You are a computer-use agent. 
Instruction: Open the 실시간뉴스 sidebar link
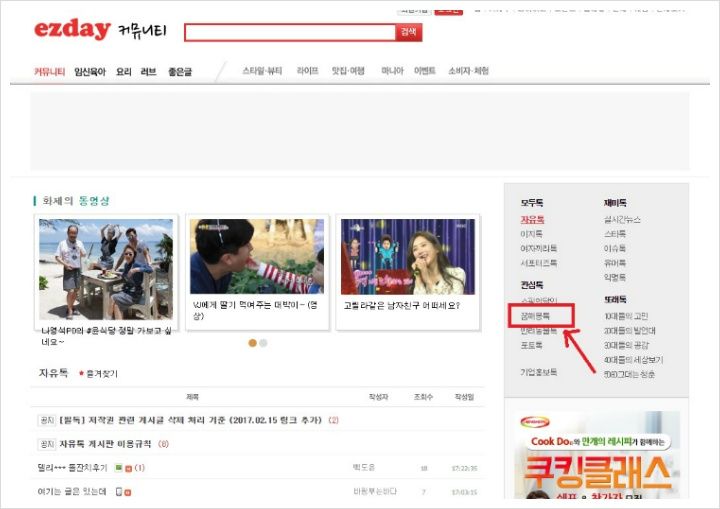[x=622, y=220]
